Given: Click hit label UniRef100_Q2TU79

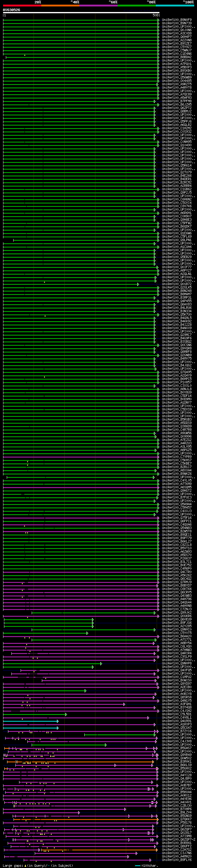Looking at the screenshot, I should [176, 172].
